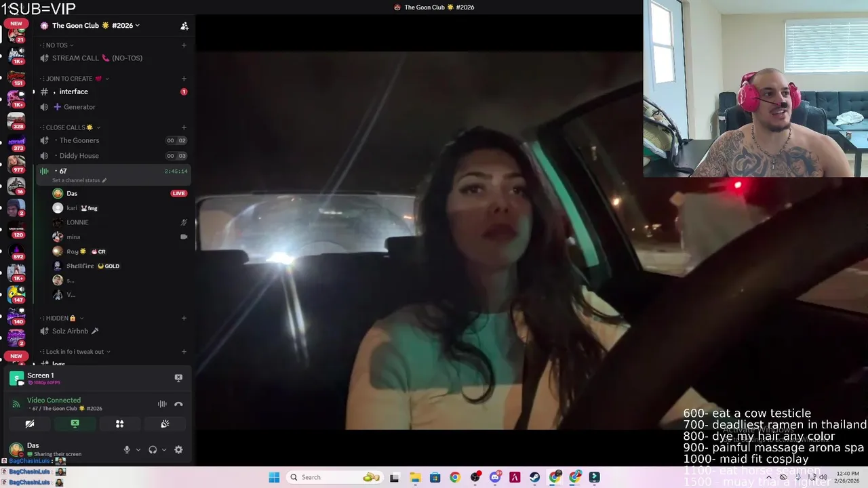The width and height of the screenshot is (868, 488).
Task: Join The Gooners voice channel
Action: click(x=113, y=140)
